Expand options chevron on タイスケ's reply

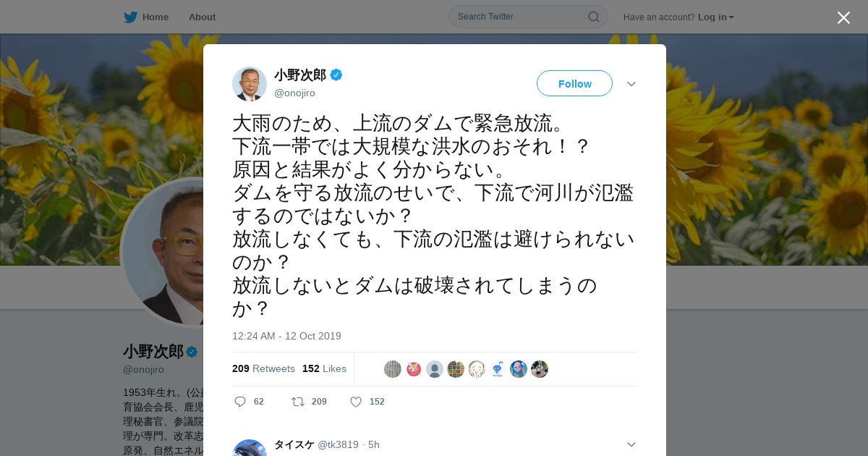tap(631, 444)
